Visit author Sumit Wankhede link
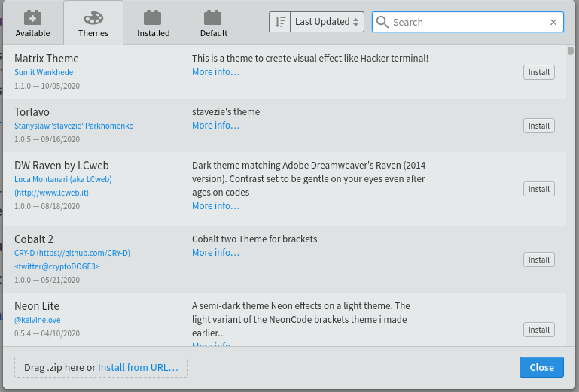The width and height of the screenshot is (579, 392). [x=44, y=72]
